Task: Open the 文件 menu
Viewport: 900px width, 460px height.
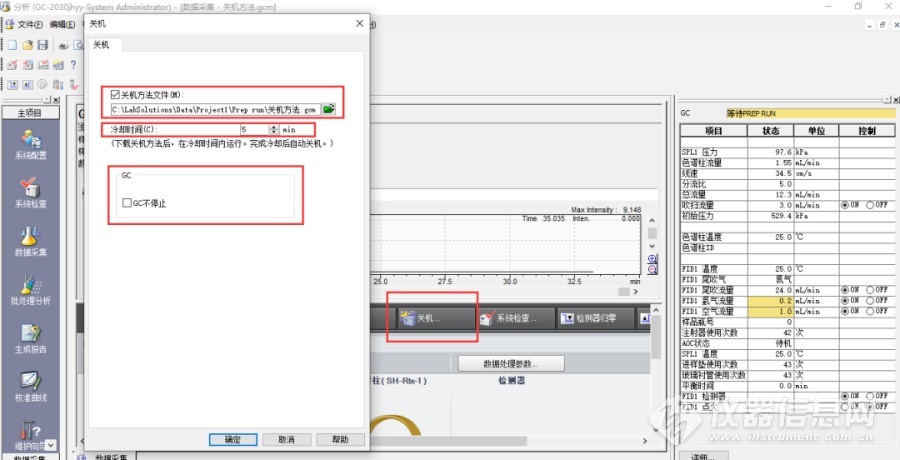Action: 28,24
